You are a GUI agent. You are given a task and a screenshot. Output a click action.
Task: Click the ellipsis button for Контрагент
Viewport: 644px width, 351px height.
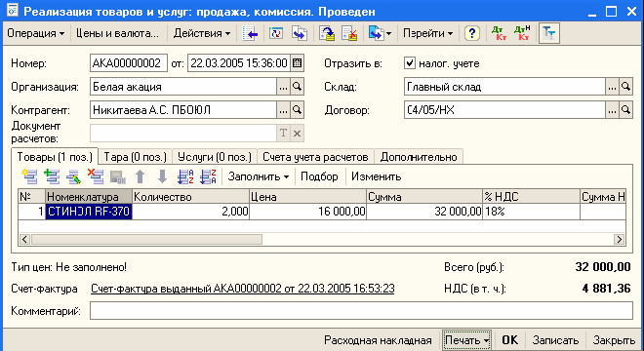pyautogui.click(x=283, y=110)
